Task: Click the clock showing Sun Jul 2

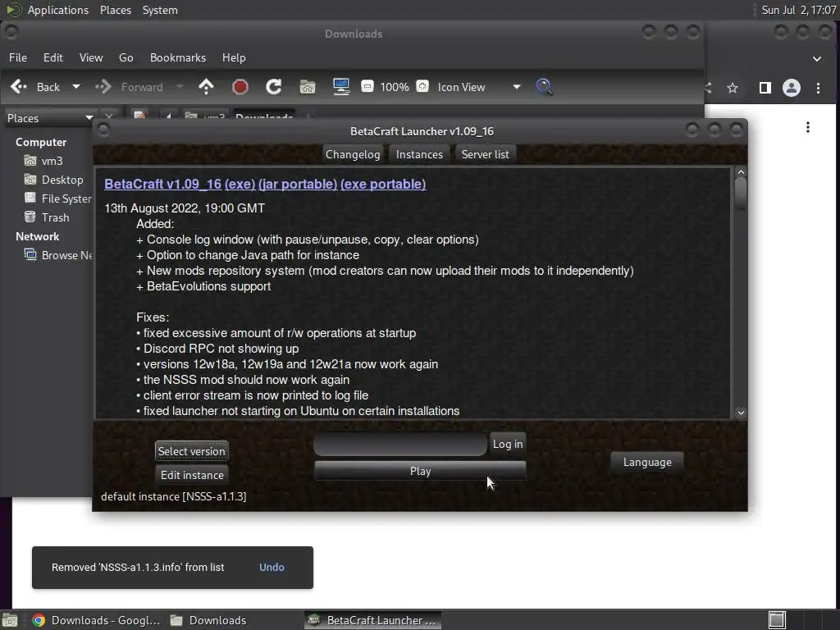Action: [x=799, y=10]
